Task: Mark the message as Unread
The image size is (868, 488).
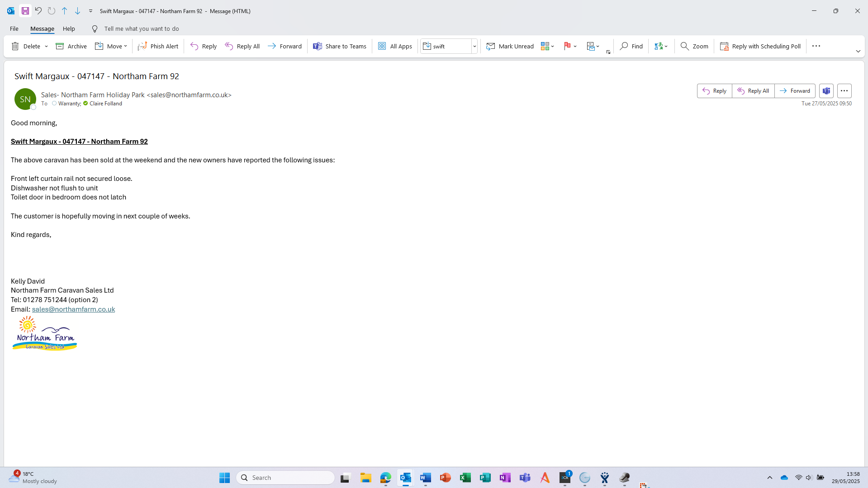Action: click(510, 46)
